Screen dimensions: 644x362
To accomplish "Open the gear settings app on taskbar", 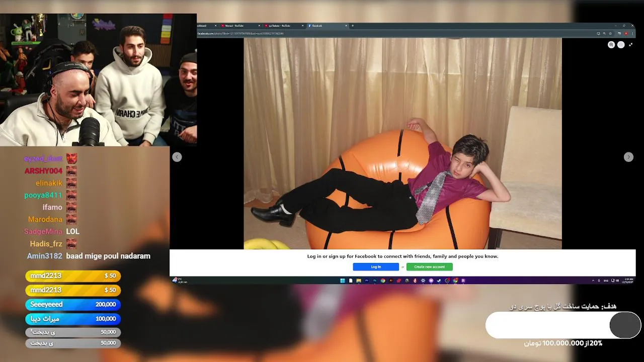I will (x=423, y=281).
